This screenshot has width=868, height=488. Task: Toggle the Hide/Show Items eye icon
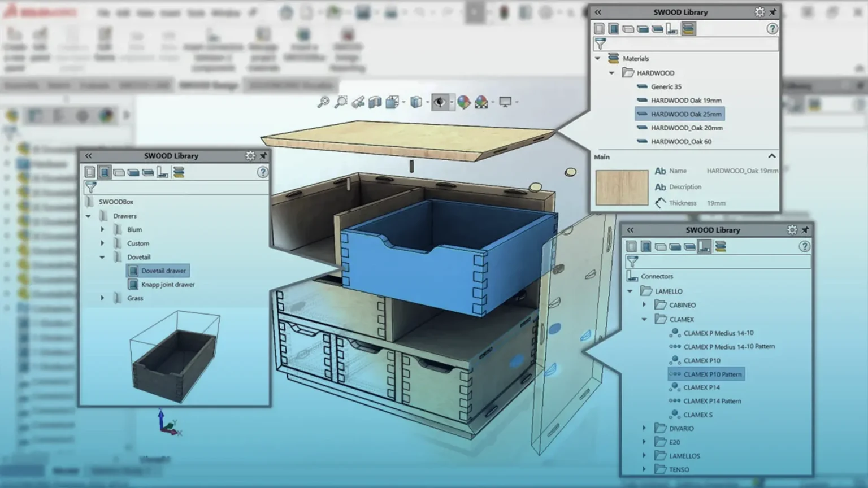(440, 102)
